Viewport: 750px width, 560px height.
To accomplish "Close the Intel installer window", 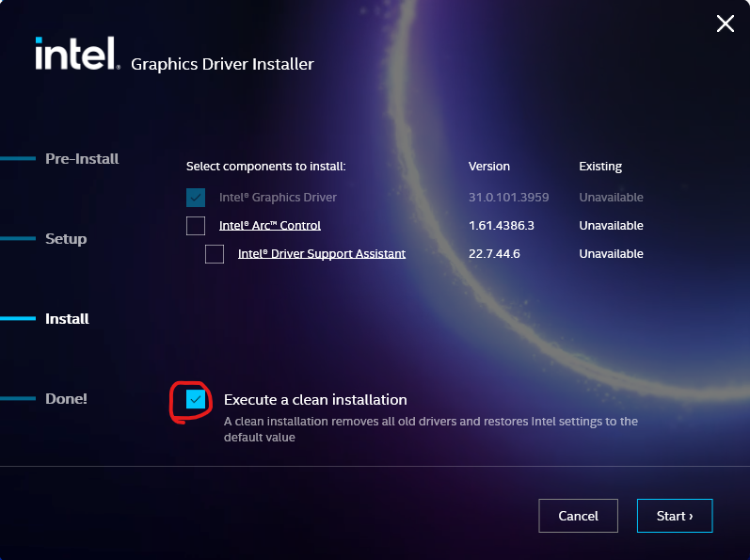I will [726, 23].
